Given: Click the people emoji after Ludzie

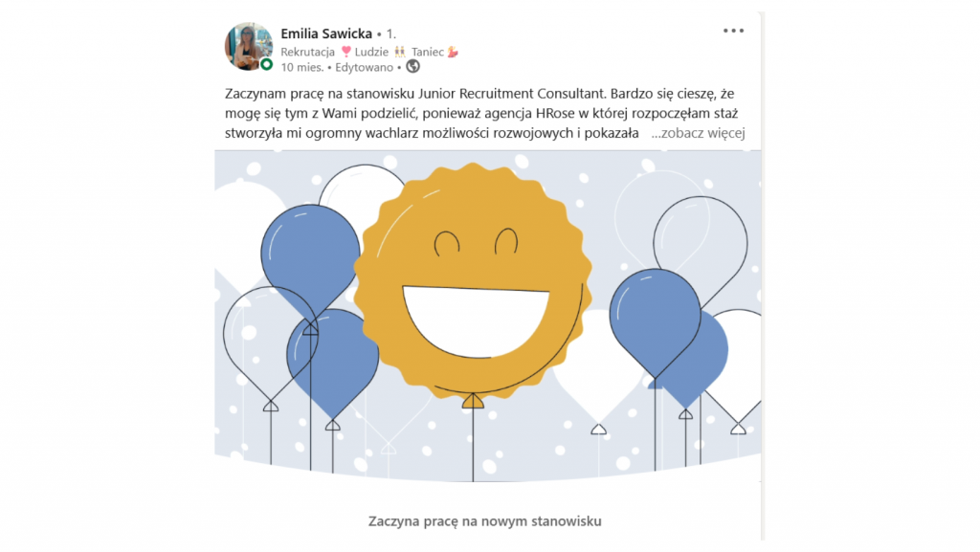Looking at the screenshot, I should coord(399,52).
